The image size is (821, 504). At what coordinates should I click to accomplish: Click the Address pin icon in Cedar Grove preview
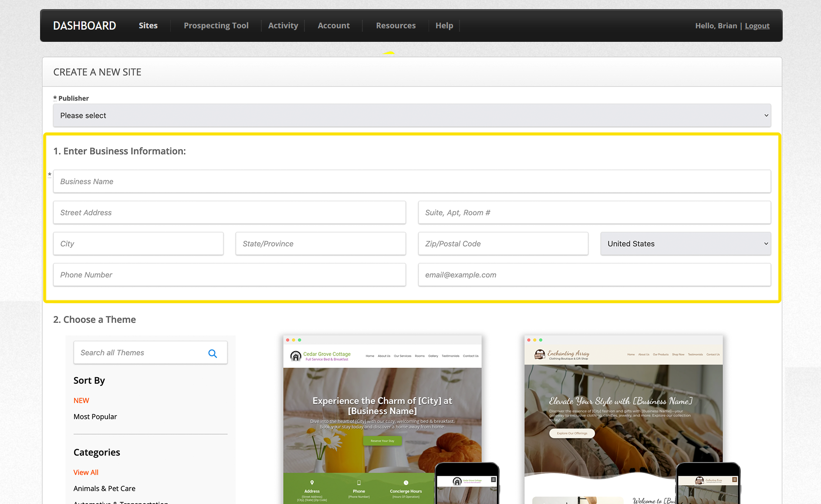coord(312,483)
